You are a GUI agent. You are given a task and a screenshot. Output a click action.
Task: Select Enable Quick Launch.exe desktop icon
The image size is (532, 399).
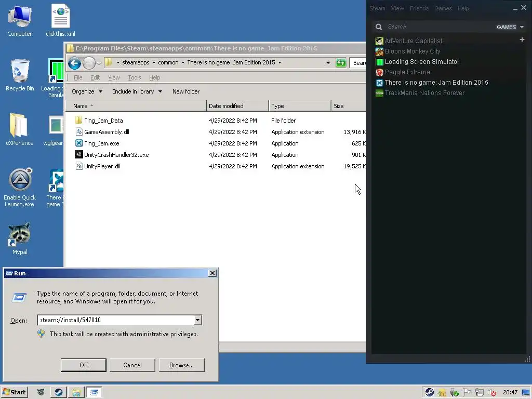[20, 187]
